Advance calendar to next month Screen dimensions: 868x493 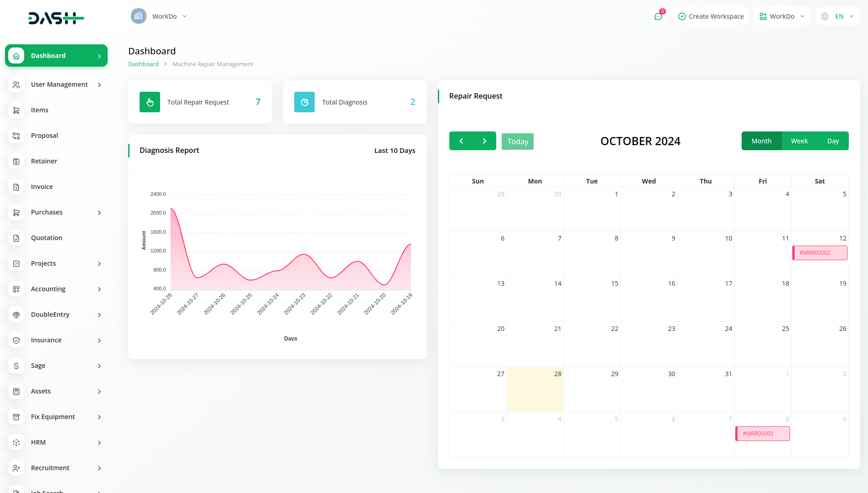click(484, 141)
